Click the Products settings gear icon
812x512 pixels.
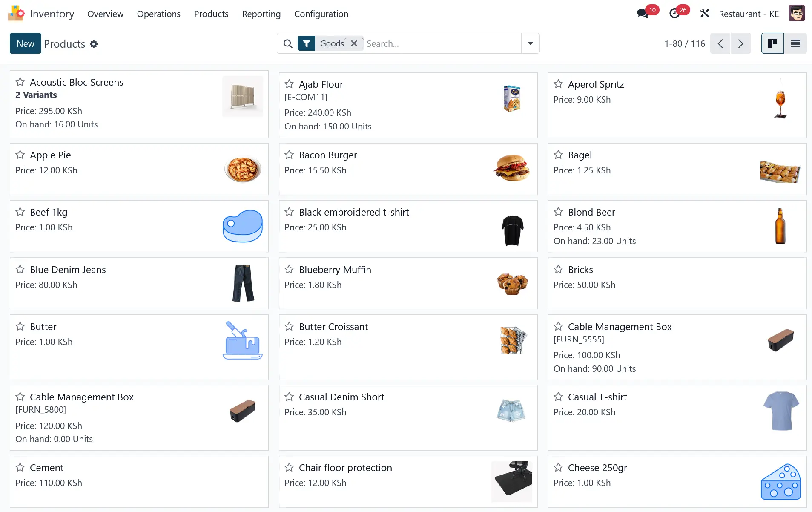(94, 44)
